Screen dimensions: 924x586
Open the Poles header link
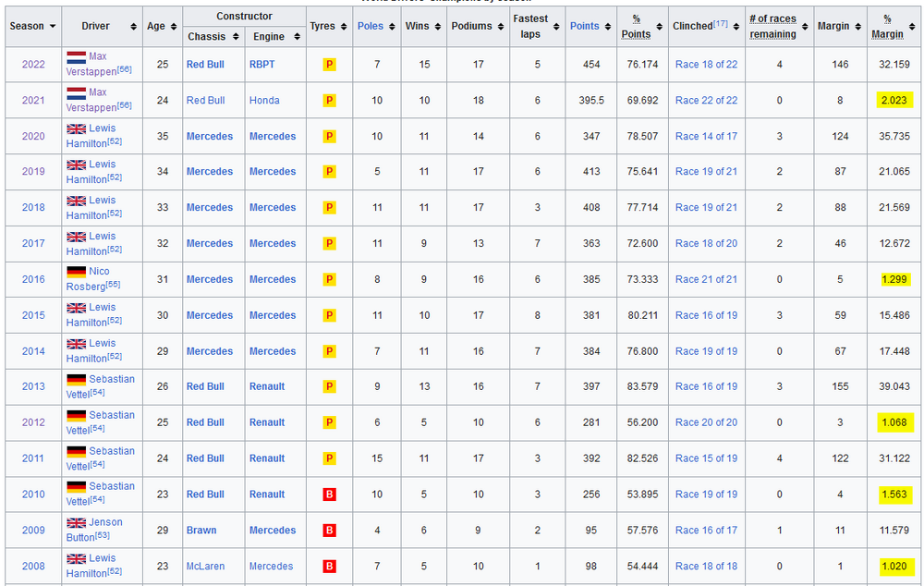[x=370, y=26]
